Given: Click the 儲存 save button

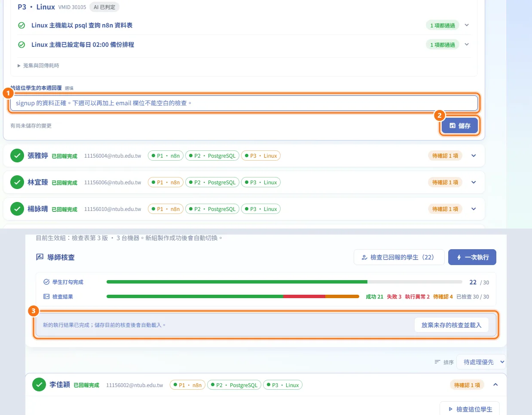Looking at the screenshot, I should (x=460, y=126).
